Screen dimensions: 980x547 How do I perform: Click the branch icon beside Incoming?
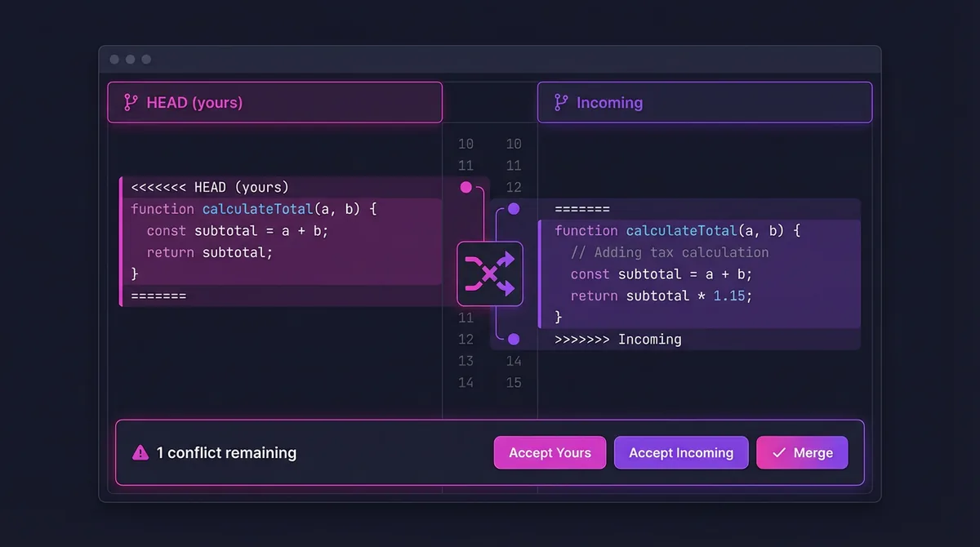pos(560,103)
